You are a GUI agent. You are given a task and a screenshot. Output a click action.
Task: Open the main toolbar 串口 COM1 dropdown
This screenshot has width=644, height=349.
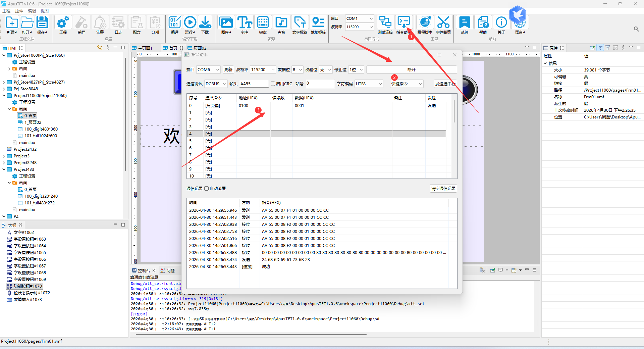click(x=360, y=18)
